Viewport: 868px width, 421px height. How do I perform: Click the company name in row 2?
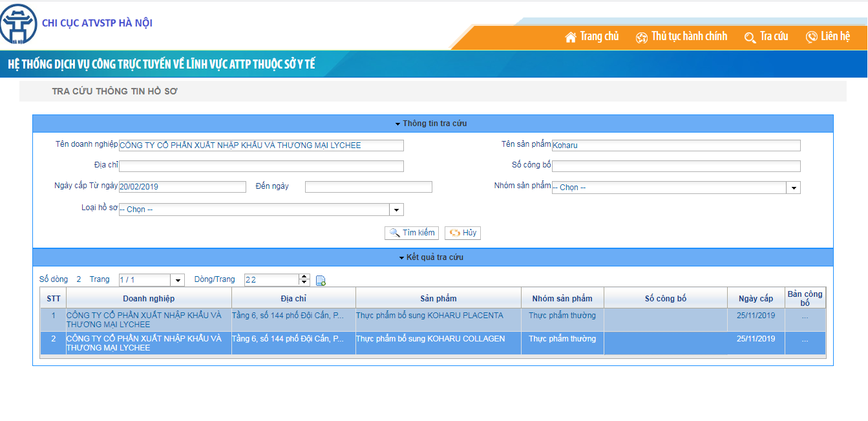click(143, 343)
